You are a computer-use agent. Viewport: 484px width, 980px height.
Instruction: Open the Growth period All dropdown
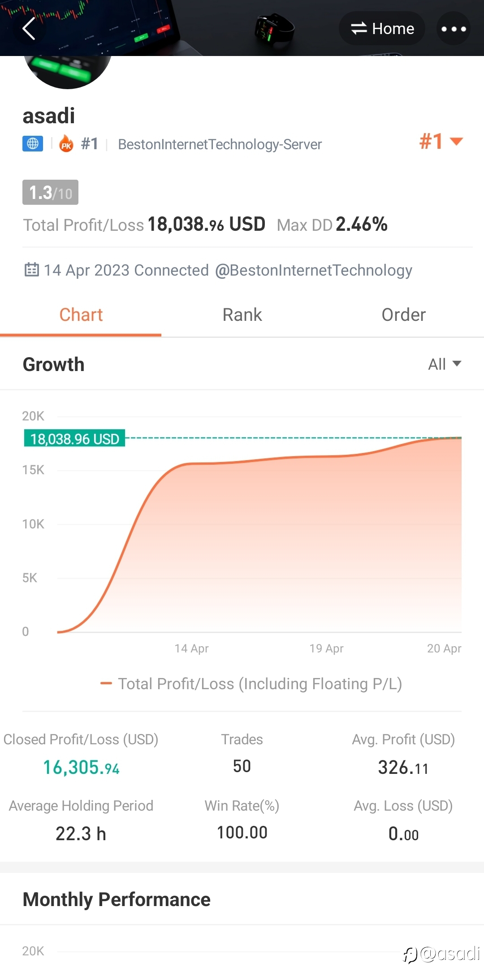(x=444, y=364)
